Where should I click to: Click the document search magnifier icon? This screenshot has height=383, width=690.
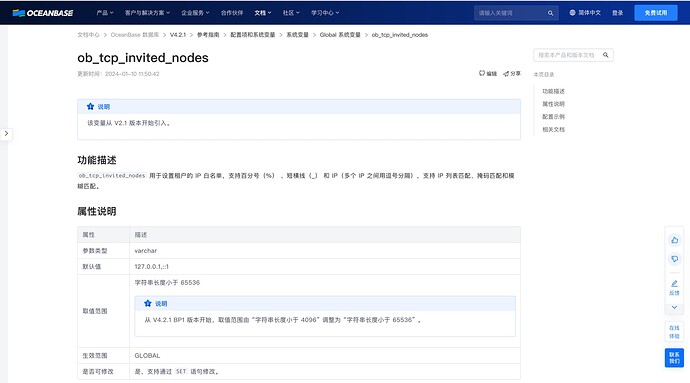(606, 55)
